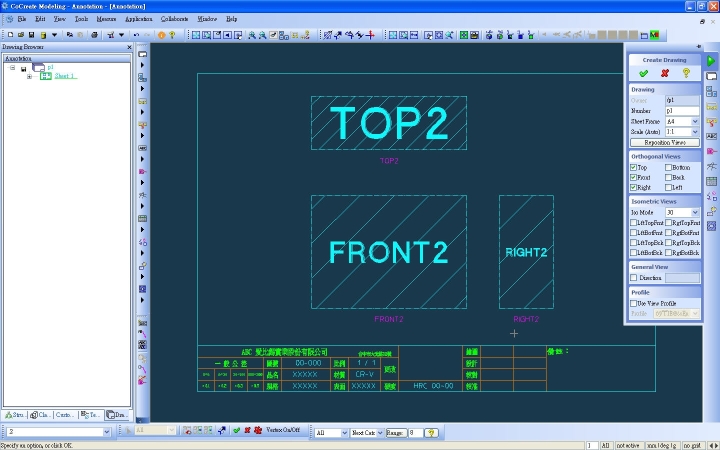Click the ABC text icon on right sidebar

click(711, 136)
